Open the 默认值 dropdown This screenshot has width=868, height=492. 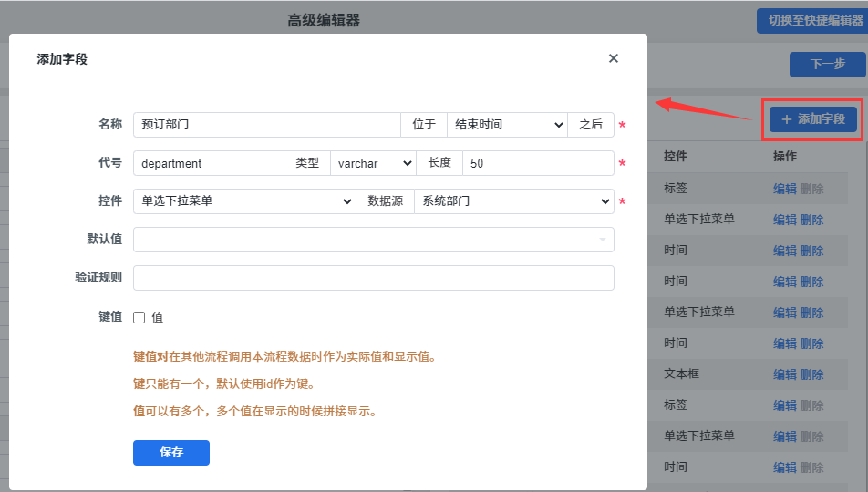[x=374, y=240]
